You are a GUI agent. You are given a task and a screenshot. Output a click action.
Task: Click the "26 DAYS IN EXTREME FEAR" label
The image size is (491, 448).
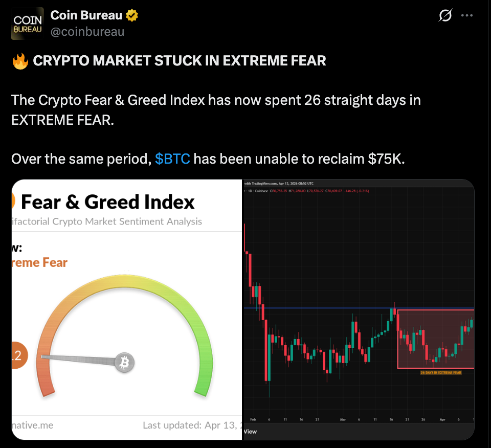point(441,373)
